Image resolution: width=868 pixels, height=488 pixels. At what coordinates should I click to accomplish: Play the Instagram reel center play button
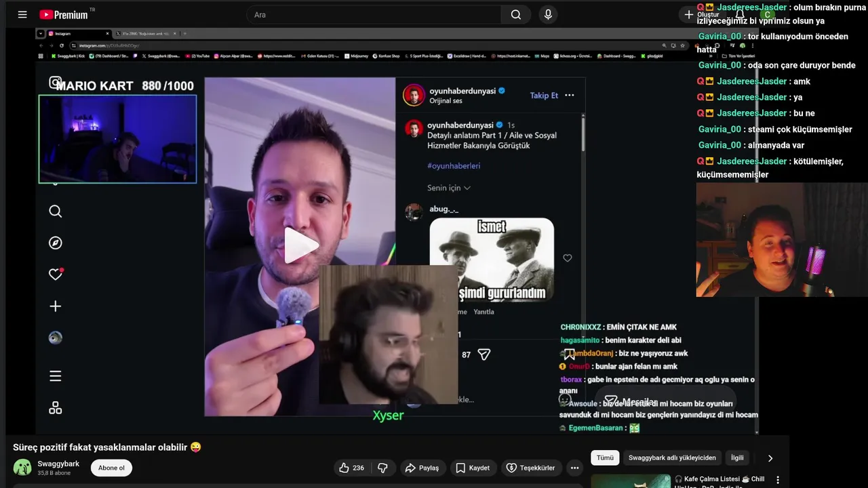300,245
